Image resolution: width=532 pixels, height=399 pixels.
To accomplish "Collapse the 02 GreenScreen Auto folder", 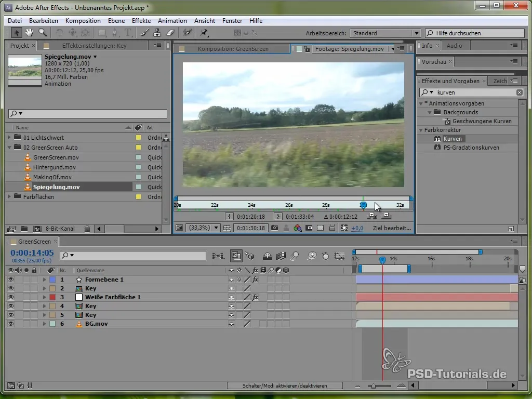I will click(x=9, y=147).
